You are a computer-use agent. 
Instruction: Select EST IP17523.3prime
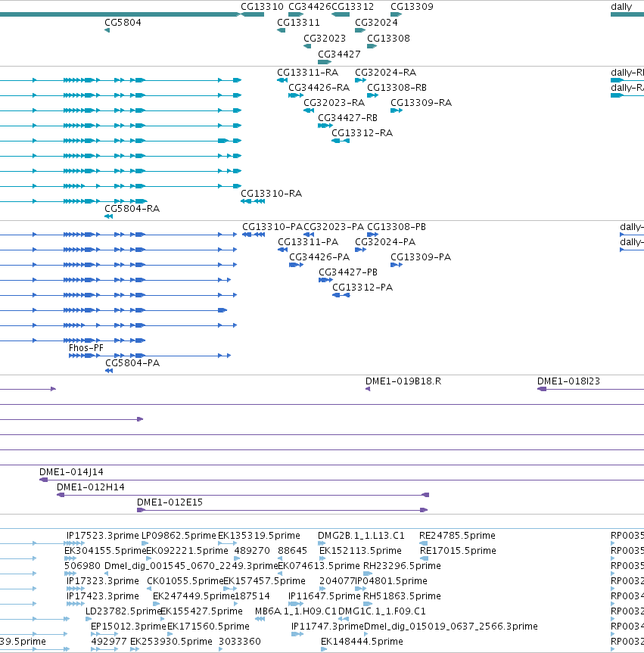point(102,536)
